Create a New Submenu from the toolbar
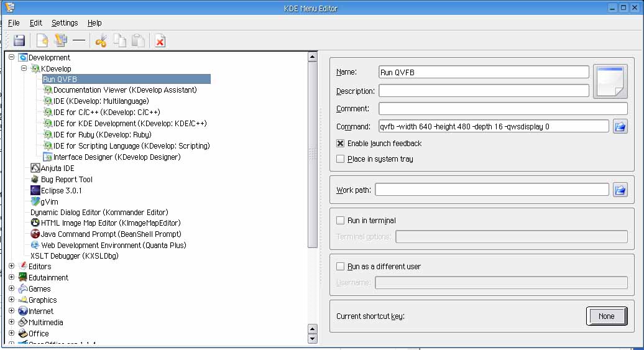 [61, 40]
